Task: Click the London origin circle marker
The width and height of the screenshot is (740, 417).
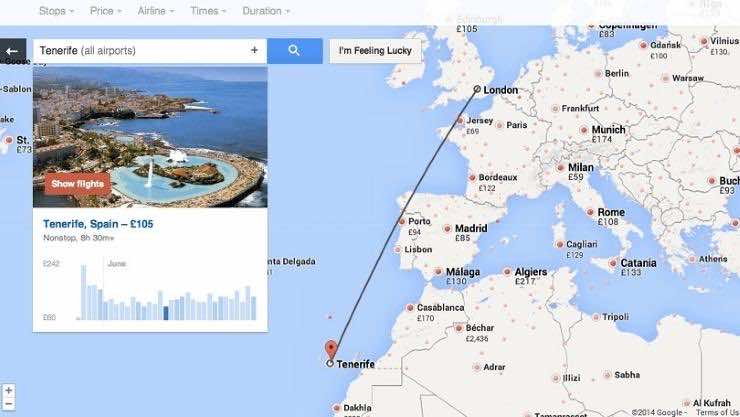Action: click(477, 90)
